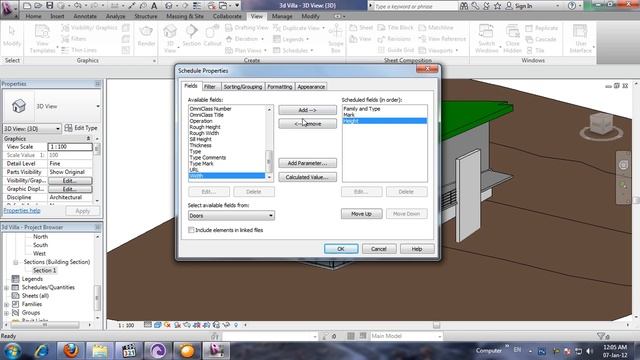Open the Collaborate ribbon tab
The height and width of the screenshot is (360, 640).
click(227, 16)
